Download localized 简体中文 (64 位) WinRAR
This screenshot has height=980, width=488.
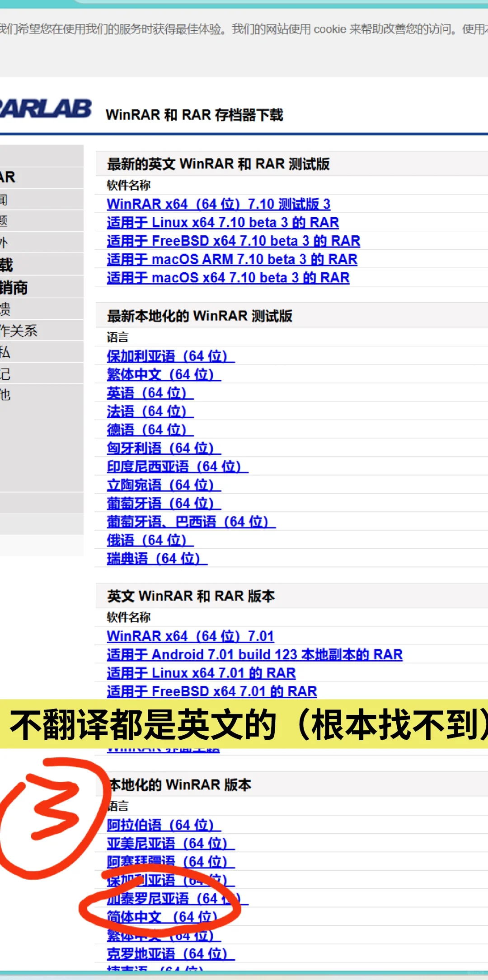(162, 917)
